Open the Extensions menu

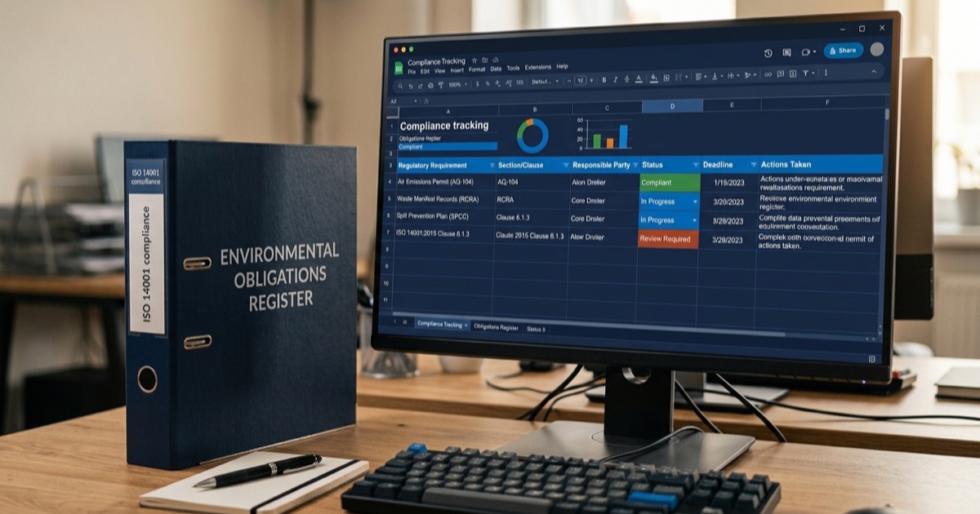(x=537, y=67)
